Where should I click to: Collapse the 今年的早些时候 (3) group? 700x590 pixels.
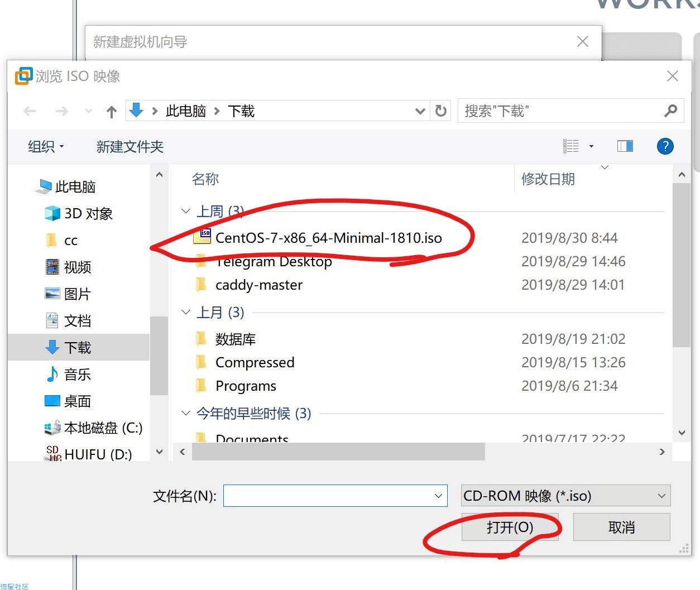click(x=186, y=413)
